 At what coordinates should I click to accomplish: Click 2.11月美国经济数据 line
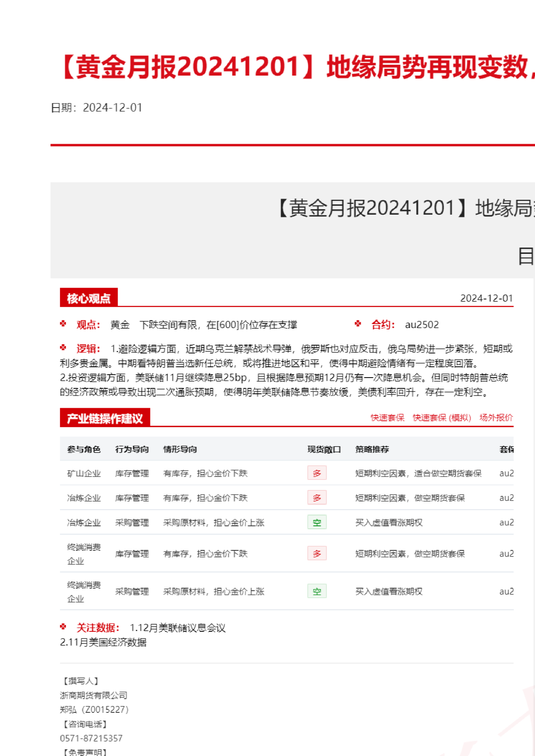tap(103, 642)
